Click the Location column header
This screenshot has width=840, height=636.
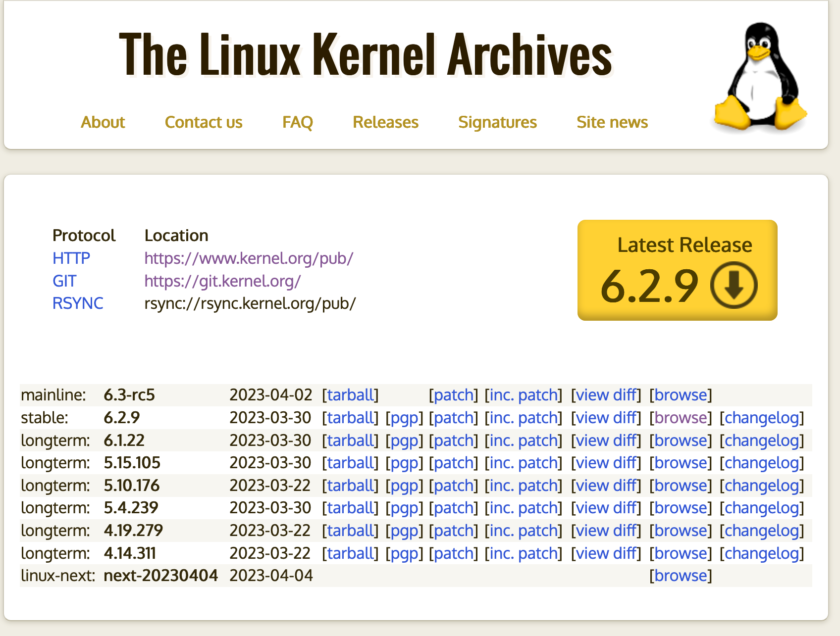tap(176, 236)
